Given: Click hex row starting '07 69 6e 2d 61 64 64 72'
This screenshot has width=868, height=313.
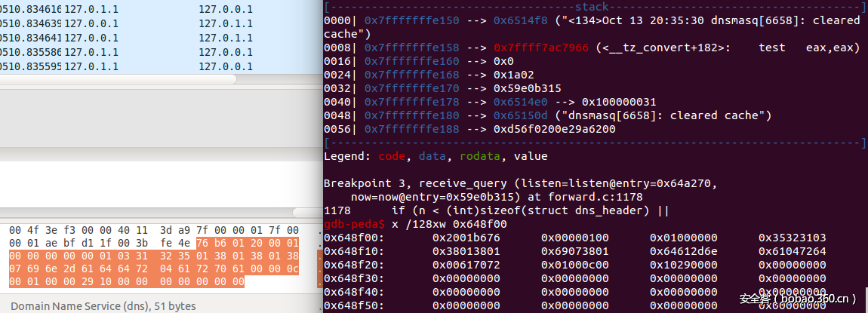Looking at the screenshot, I should click(155, 269).
